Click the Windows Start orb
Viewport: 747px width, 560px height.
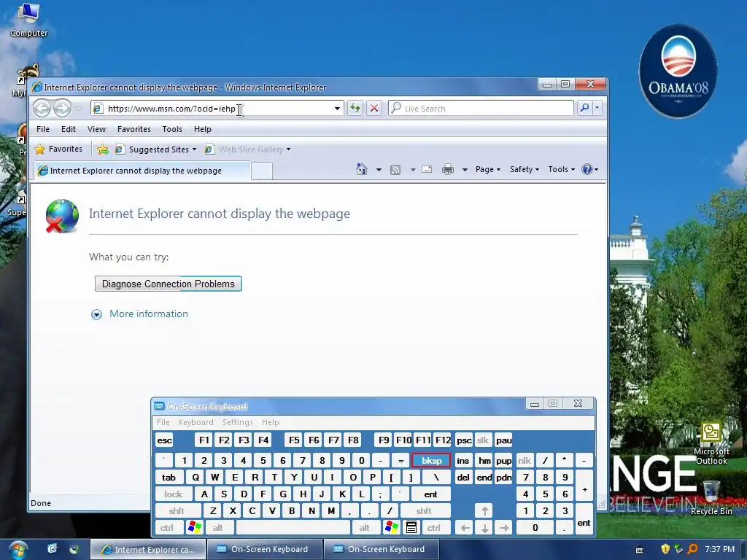click(x=18, y=550)
